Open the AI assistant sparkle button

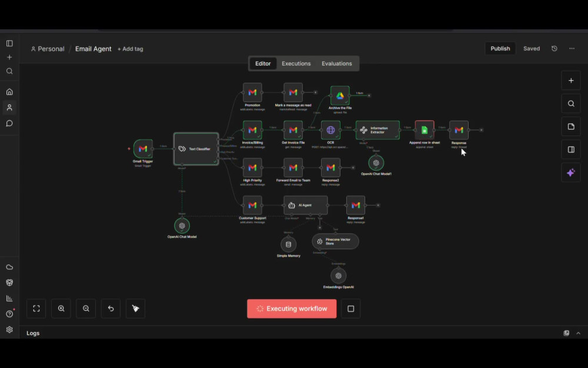pos(571,173)
